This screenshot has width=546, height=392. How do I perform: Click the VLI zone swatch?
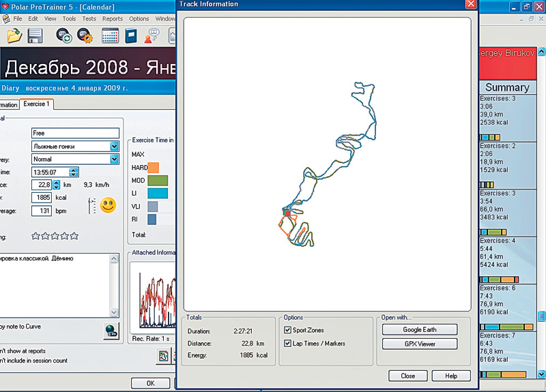click(x=152, y=207)
